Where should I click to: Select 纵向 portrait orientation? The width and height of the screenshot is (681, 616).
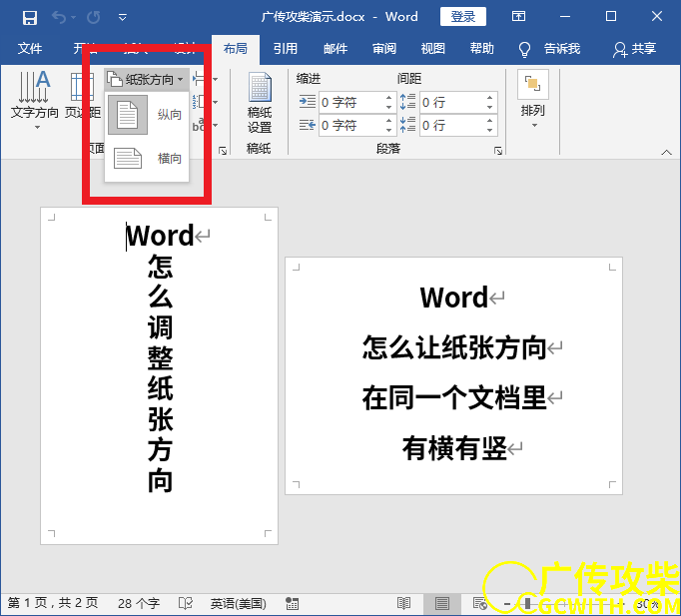(147, 115)
